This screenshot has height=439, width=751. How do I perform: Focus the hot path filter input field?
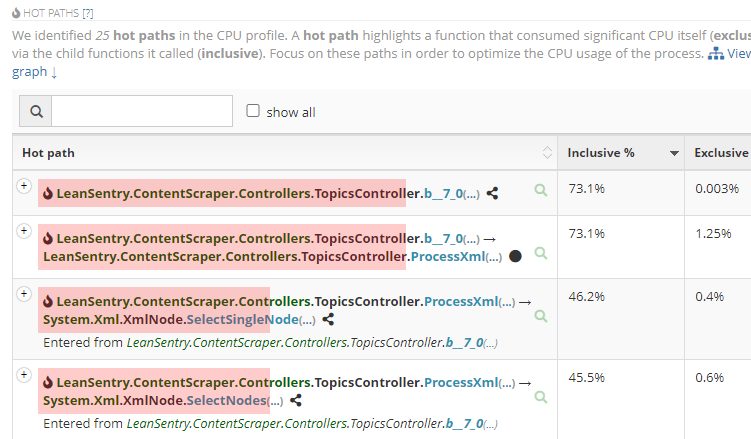point(142,112)
